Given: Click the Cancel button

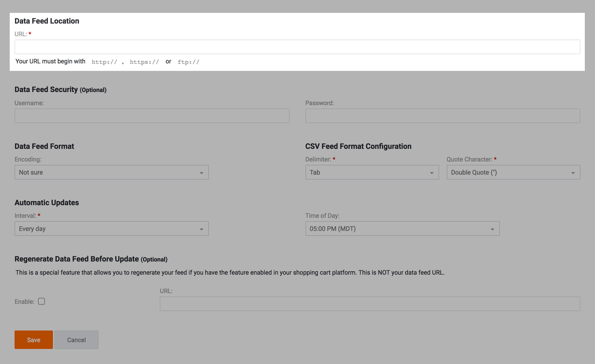Looking at the screenshot, I should point(76,340).
